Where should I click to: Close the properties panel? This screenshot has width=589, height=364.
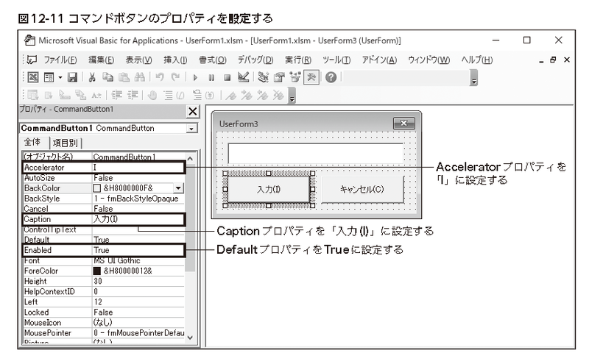193,112
